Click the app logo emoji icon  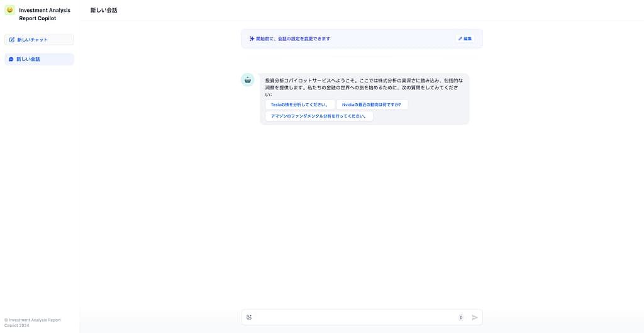pos(9,10)
